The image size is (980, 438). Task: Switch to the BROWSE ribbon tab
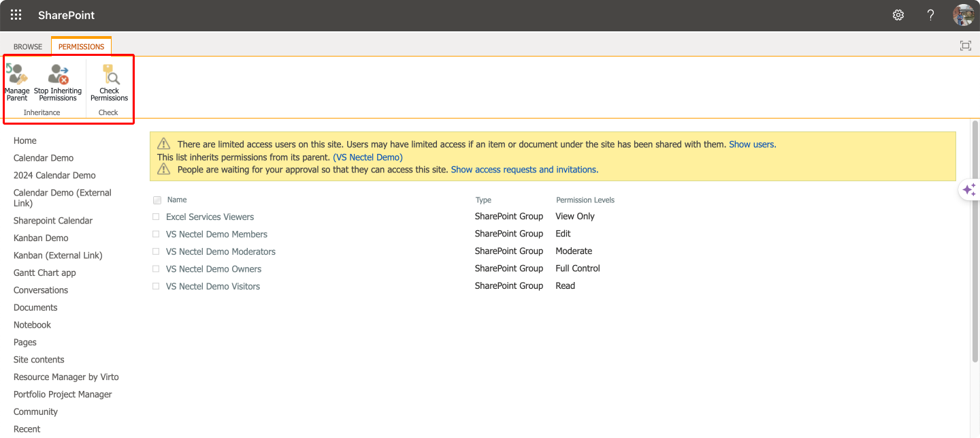coord(28,47)
